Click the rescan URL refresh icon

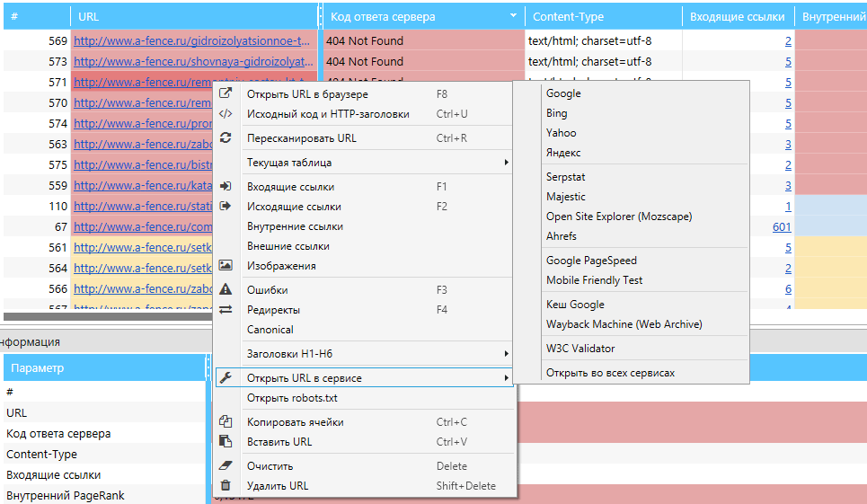point(226,138)
